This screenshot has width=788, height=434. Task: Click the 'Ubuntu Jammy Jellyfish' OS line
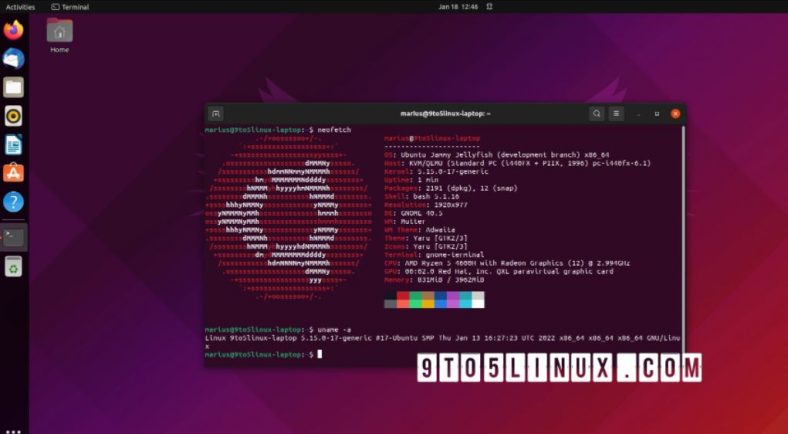click(x=497, y=155)
